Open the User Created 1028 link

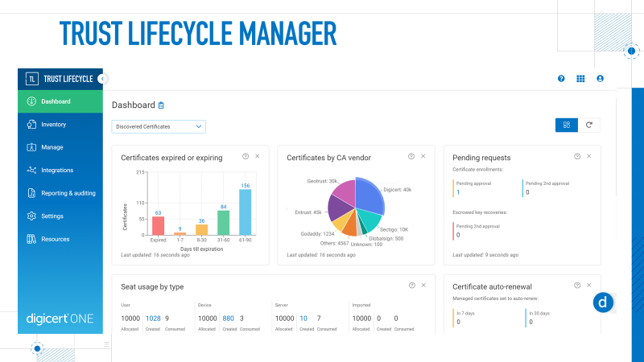point(153,319)
